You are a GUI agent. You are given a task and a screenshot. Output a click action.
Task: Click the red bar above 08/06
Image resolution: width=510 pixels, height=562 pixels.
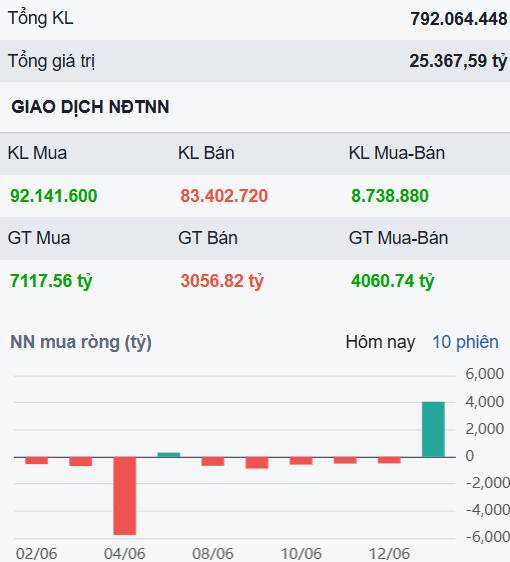[213, 461]
